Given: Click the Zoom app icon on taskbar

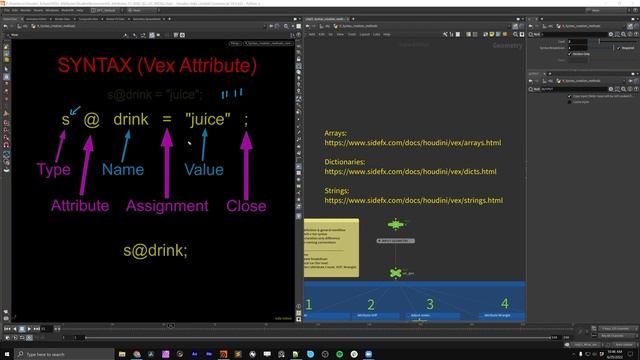Looking at the screenshot, I should click(369, 354).
